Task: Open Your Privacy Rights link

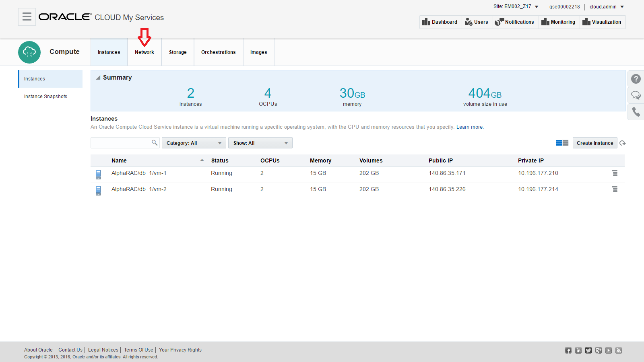Action: [180, 350]
